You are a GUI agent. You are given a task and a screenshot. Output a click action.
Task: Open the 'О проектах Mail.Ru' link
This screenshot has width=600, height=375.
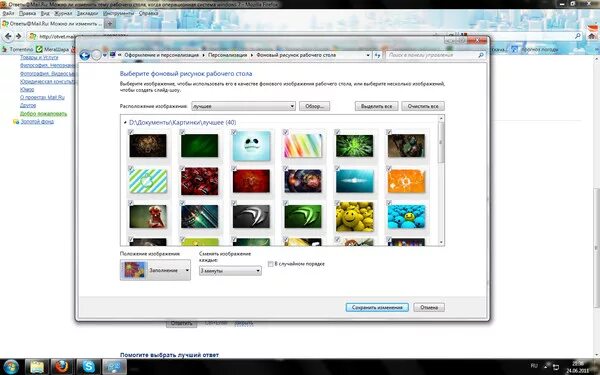coord(42,98)
